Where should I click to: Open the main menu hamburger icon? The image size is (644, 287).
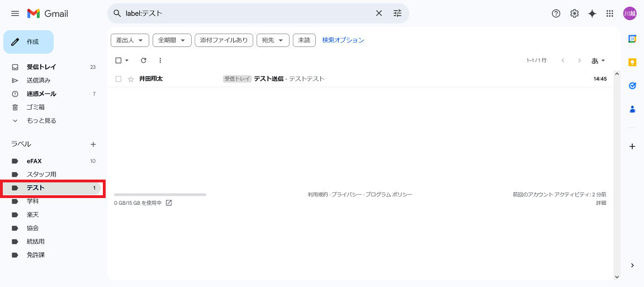point(15,13)
